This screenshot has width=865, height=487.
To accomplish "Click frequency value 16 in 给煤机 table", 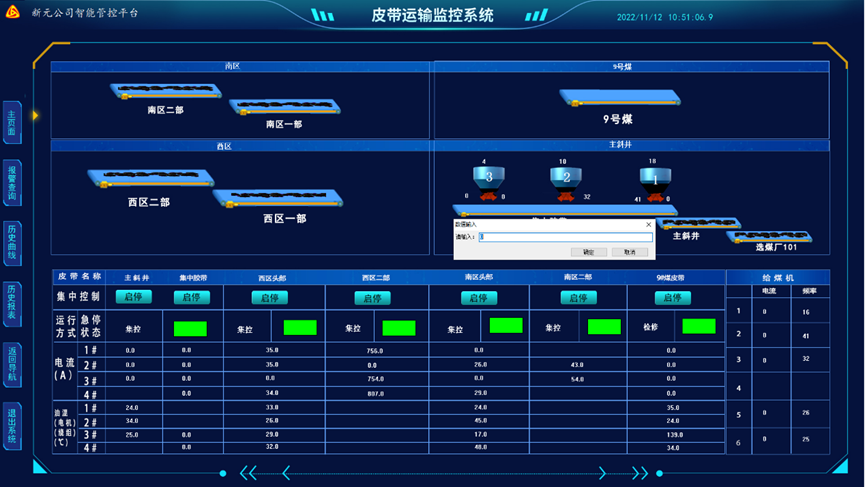I will 806,312.
